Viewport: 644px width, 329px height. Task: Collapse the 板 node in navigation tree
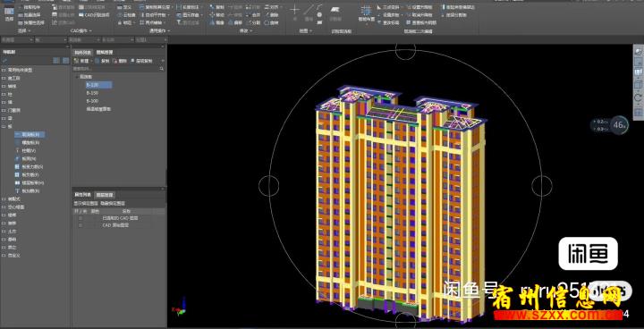pos(4,127)
